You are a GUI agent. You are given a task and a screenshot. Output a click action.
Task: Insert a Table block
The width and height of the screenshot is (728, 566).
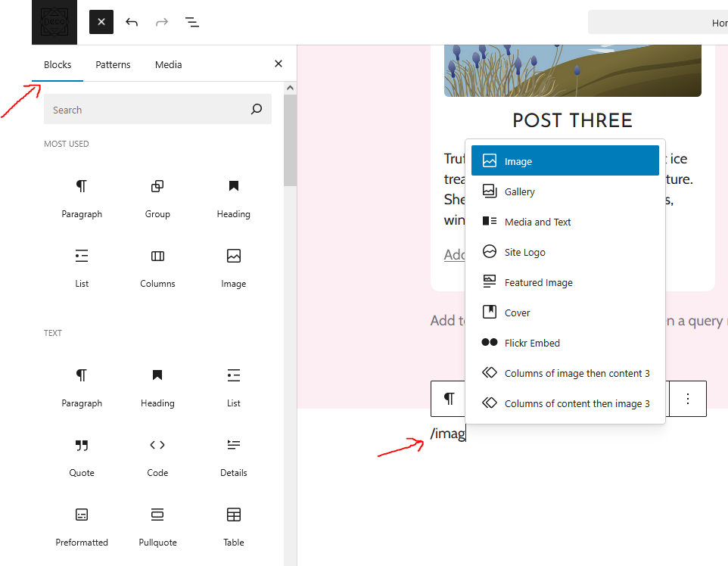tap(233, 527)
